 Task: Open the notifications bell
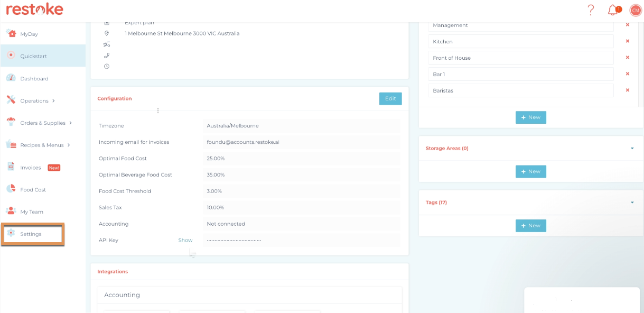click(x=613, y=10)
